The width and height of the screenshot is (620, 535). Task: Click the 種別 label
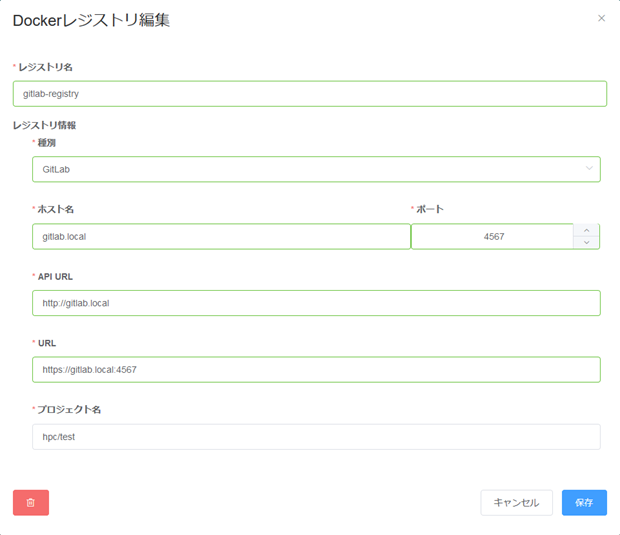point(47,143)
